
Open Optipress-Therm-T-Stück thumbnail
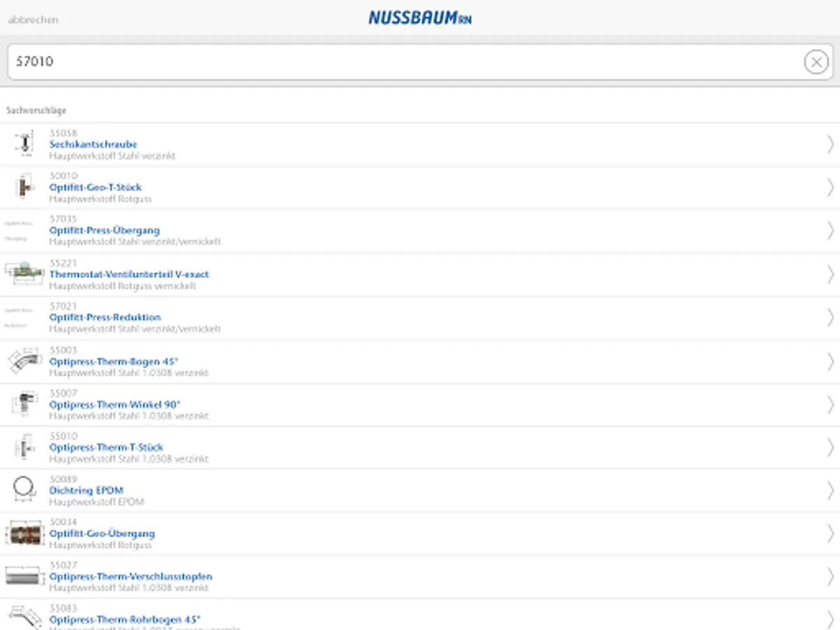(24, 447)
